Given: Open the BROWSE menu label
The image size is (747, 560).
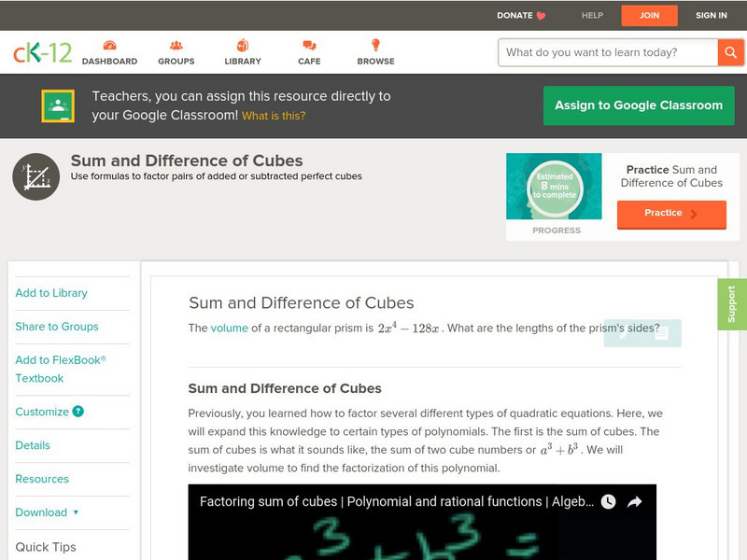Looking at the screenshot, I should tap(376, 62).
